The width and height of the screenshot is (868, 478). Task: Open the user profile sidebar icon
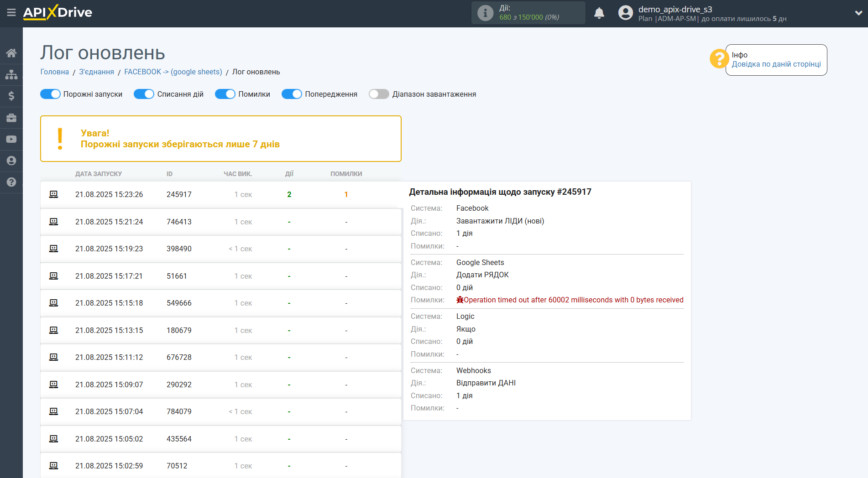(11, 161)
